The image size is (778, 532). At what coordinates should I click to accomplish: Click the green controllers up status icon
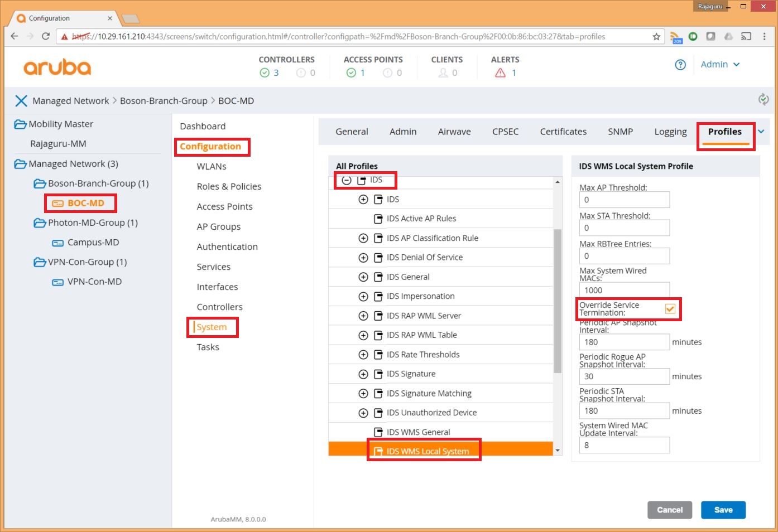[x=265, y=73]
